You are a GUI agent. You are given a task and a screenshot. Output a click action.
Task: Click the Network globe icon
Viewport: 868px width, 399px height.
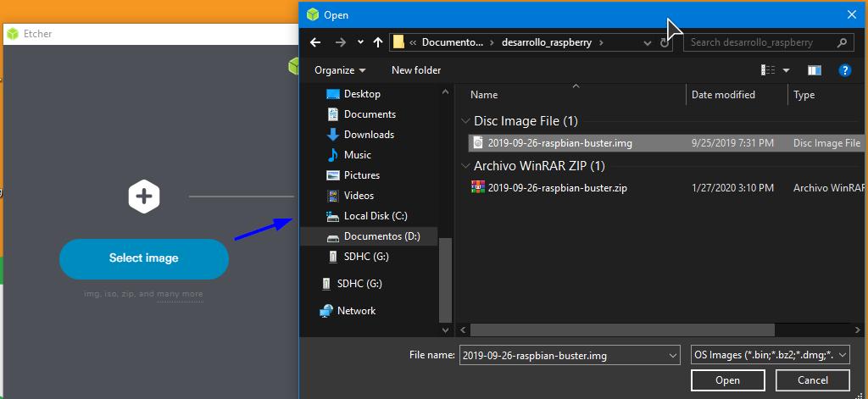tap(326, 311)
